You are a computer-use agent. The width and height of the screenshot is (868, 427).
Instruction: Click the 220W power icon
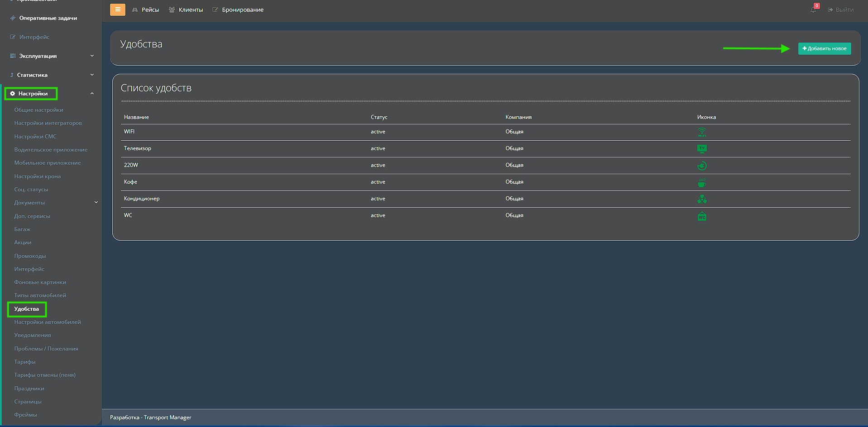pyautogui.click(x=702, y=166)
